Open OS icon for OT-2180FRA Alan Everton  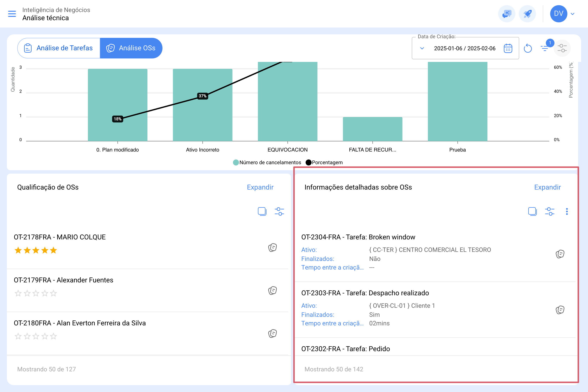tap(273, 334)
